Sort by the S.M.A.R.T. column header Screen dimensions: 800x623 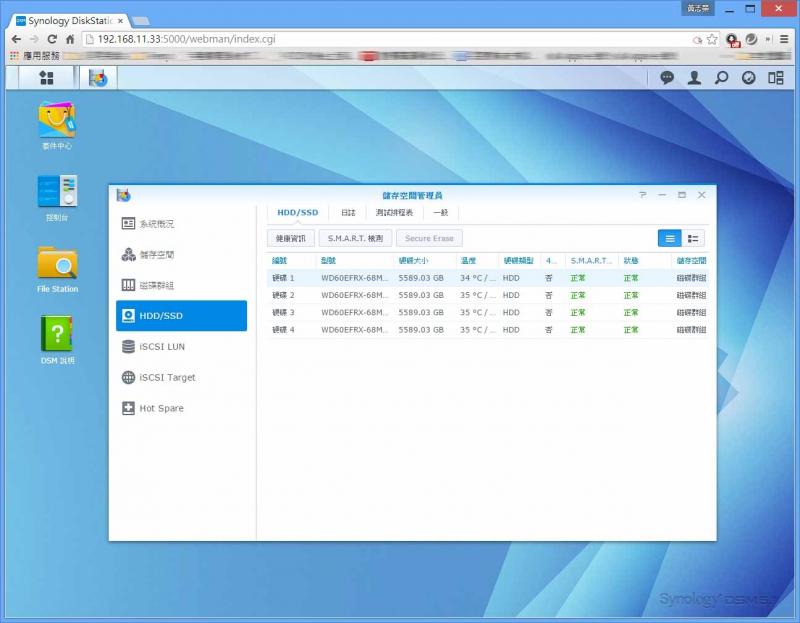[x=592, y=261]
